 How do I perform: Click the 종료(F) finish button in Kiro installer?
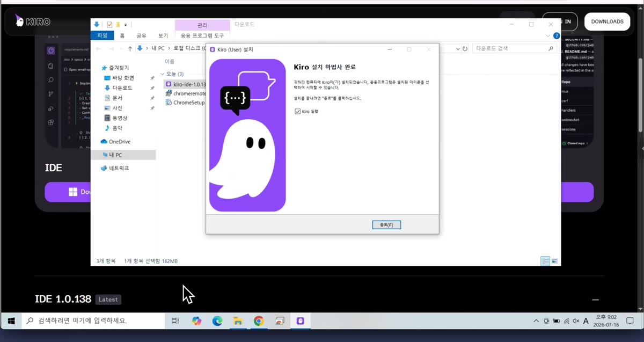click(x=386, y=225)
